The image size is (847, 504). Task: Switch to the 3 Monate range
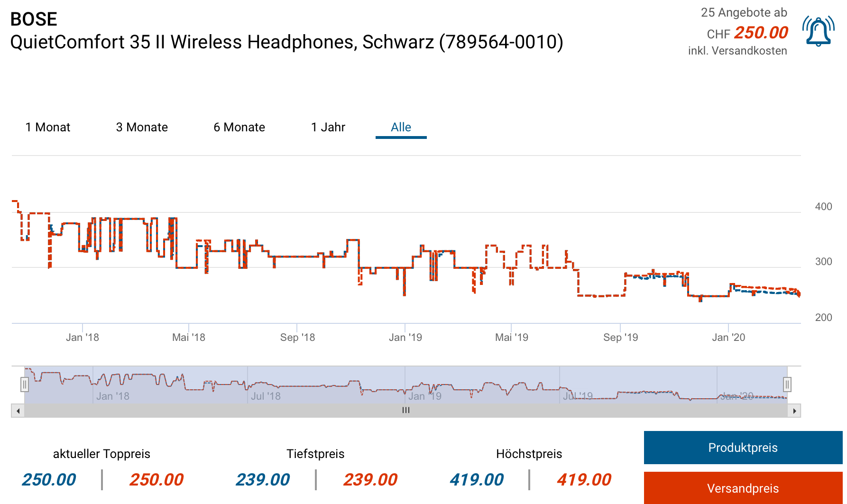[142, 127]
